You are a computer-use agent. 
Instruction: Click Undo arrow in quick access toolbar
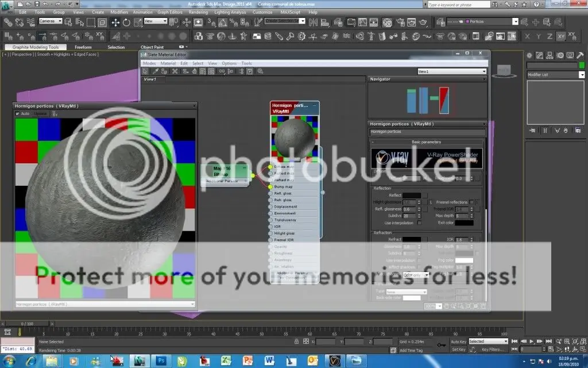point(45,4)
